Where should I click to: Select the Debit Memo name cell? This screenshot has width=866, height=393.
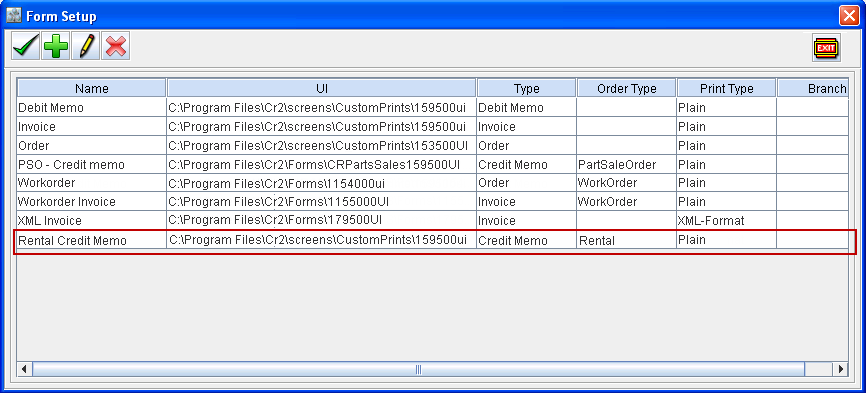pos(92,108)
